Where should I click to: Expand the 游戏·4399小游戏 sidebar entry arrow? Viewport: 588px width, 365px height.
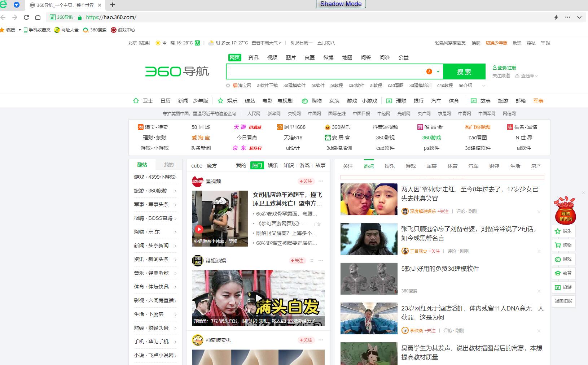175,177
